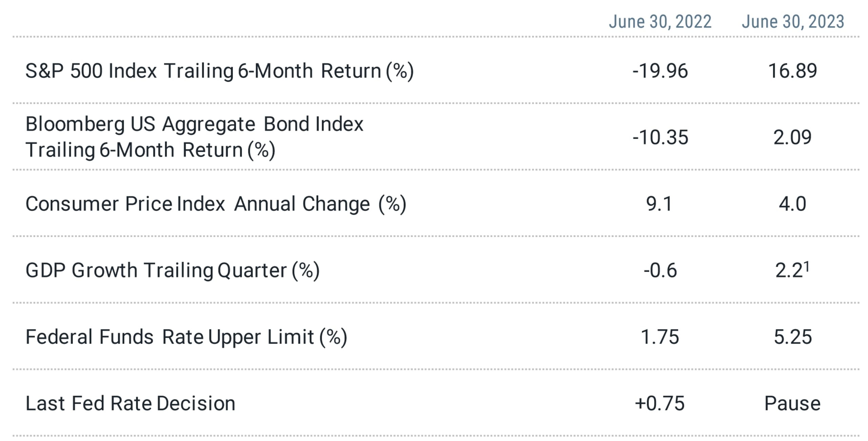Viewport: 868px width, 441px height.
Task: Click the 9.1 CPI value
Action: click(659, 204)
